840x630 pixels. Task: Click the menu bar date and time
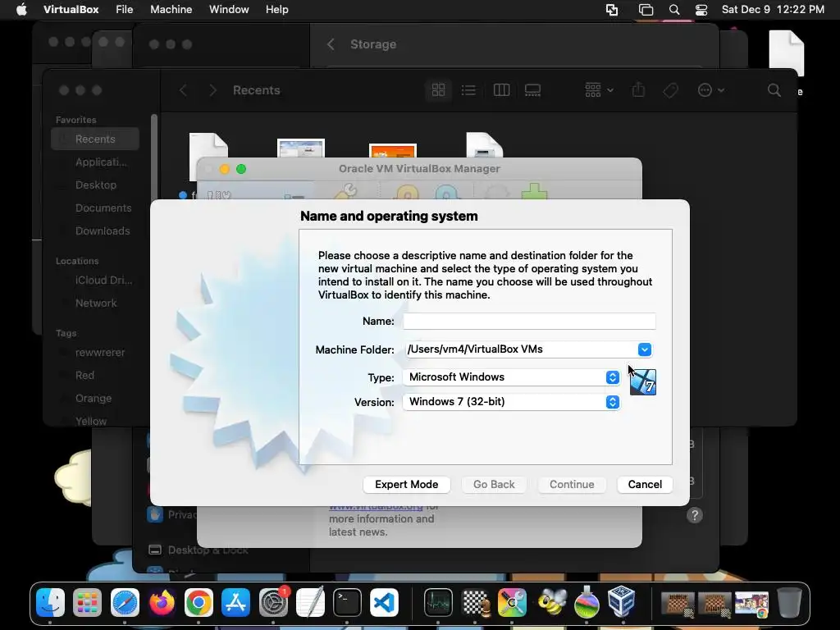click(x=773, y=10)
